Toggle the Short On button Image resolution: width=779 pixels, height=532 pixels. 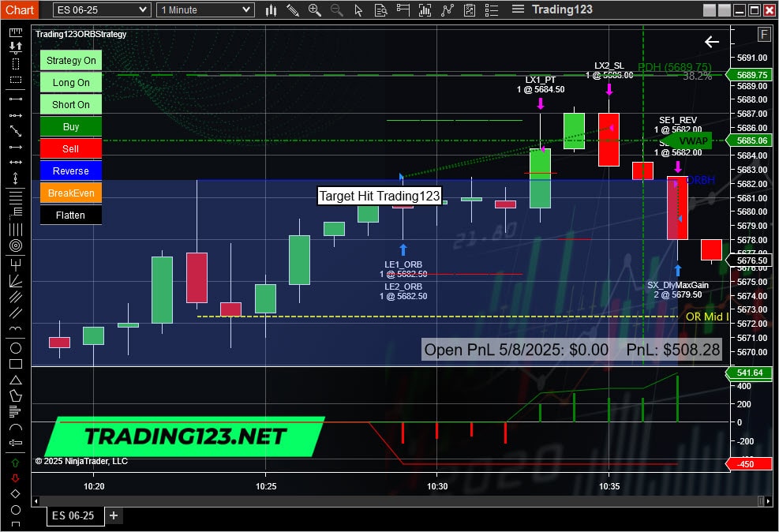coord(70,104)
